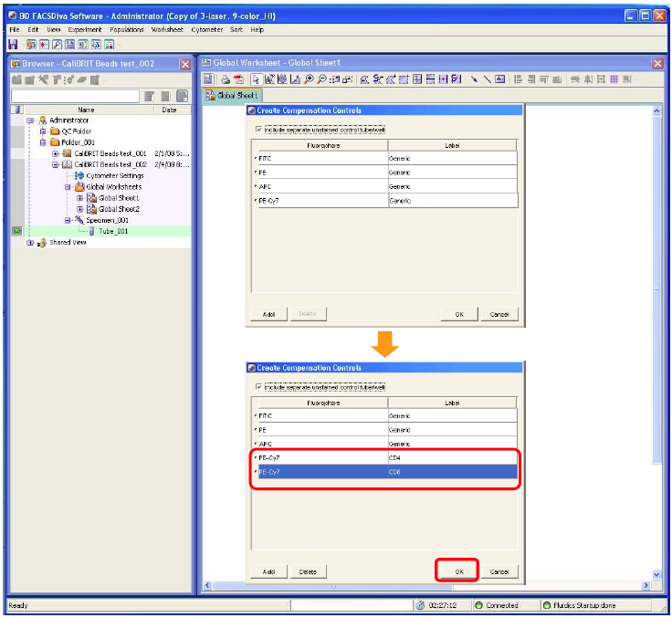
Task: Click the worksheet view toggle icon before Print
Action: pos(208,79)
